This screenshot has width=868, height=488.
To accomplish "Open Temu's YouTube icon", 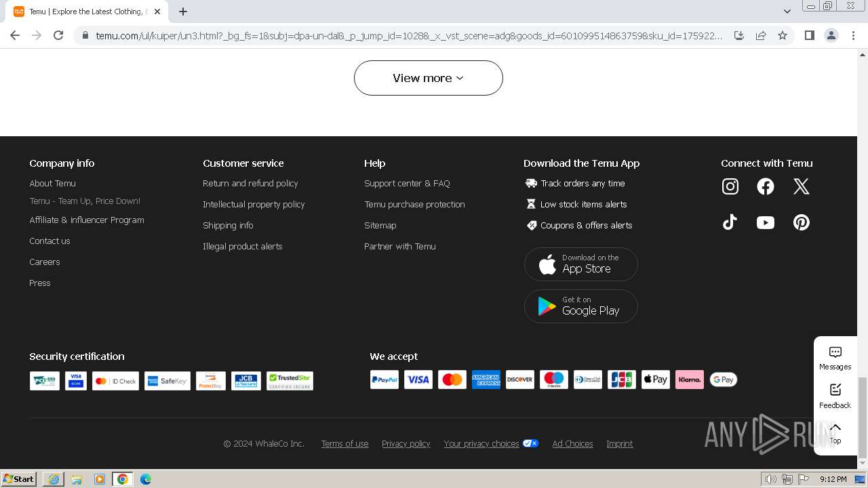I will click(766, 222).
